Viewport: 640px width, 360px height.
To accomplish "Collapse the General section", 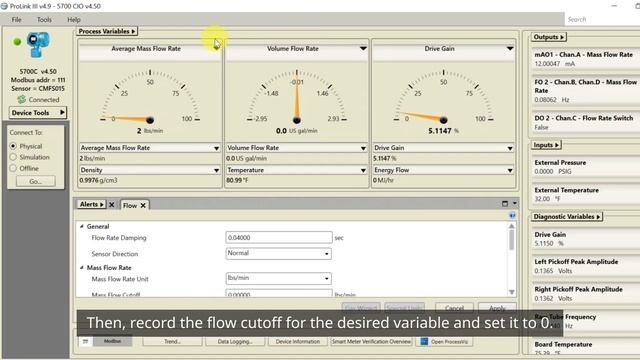I will [x=82, y=226].
